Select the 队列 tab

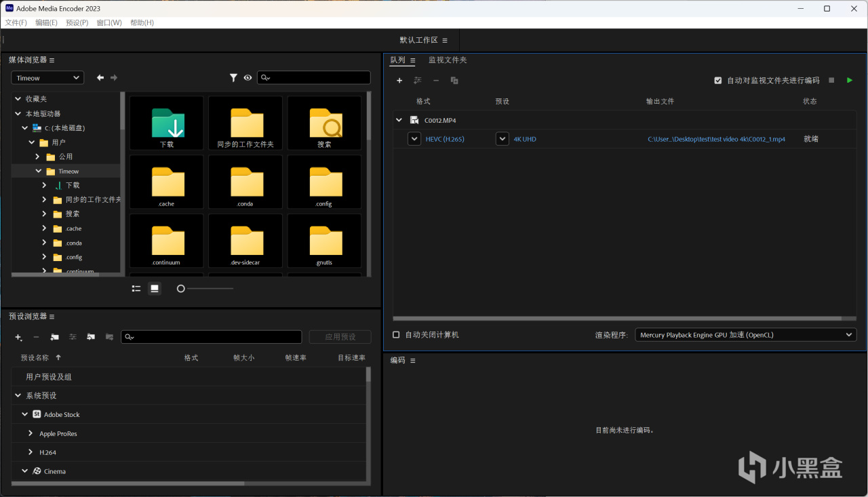397,60
